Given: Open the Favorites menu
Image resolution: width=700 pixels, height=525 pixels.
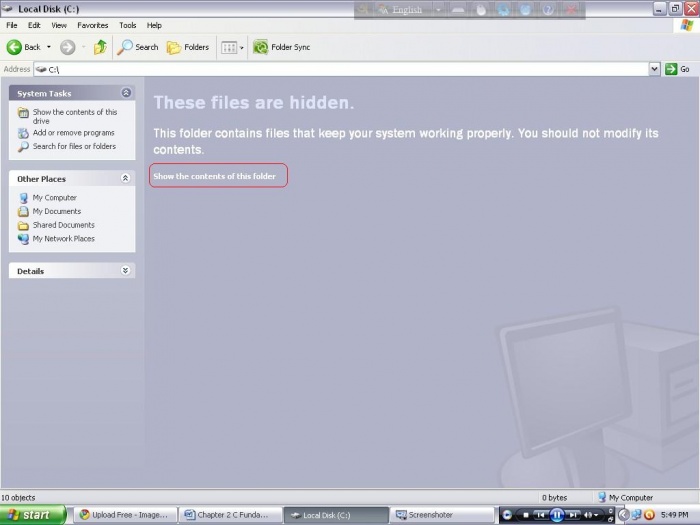Looking at the screenshot, I should click(92, 25).
